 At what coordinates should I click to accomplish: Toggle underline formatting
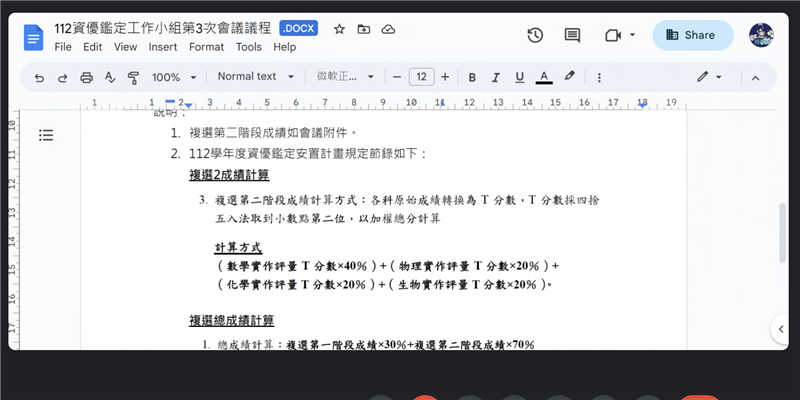click(519, 78)
